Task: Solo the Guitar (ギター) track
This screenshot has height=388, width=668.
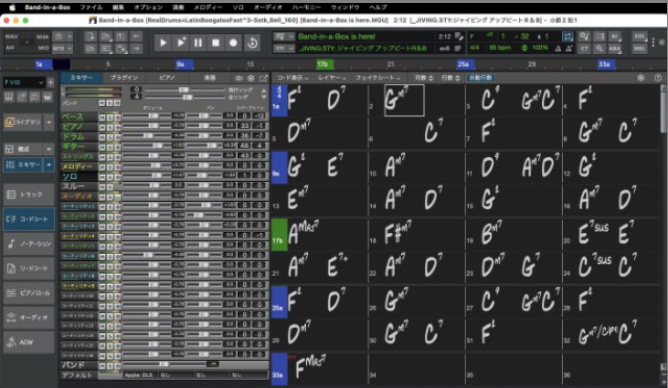Action: (110, 147)
